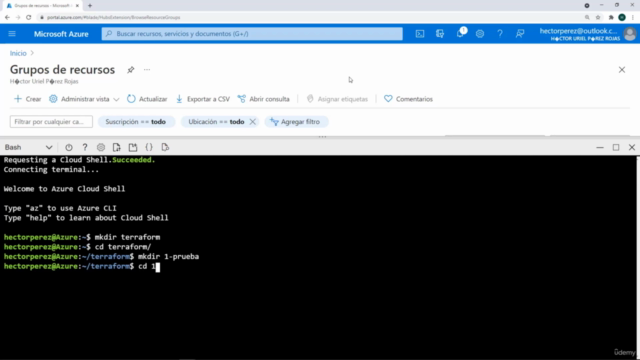Viewport: 640px width, 360px height.
Task: Maximize the Cloud Shell pane
Action: [616, 147]
